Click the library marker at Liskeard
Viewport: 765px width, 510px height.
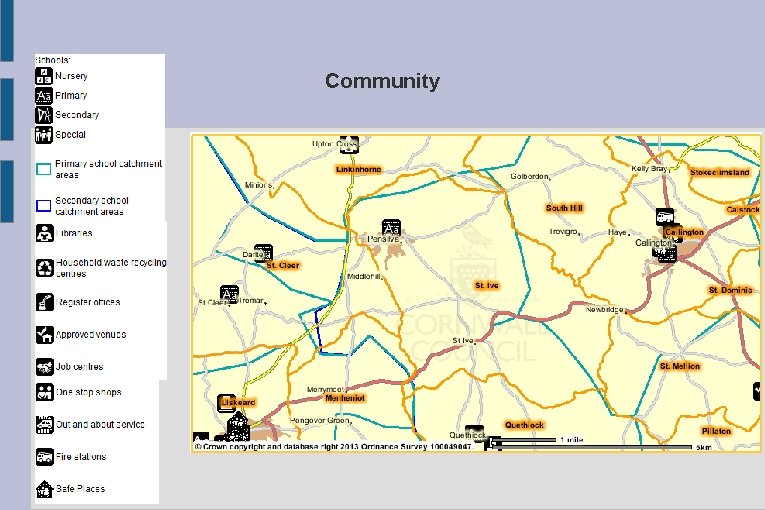tap(226, 403)
